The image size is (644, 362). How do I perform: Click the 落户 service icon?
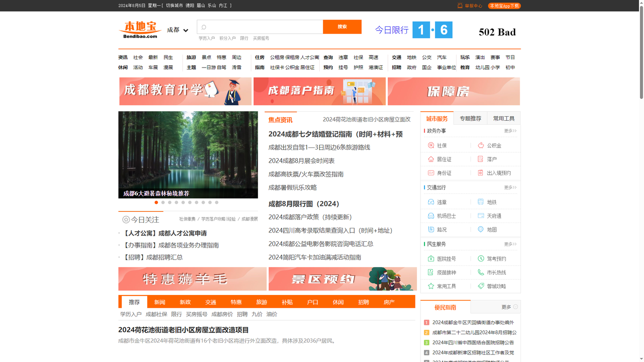481,159
